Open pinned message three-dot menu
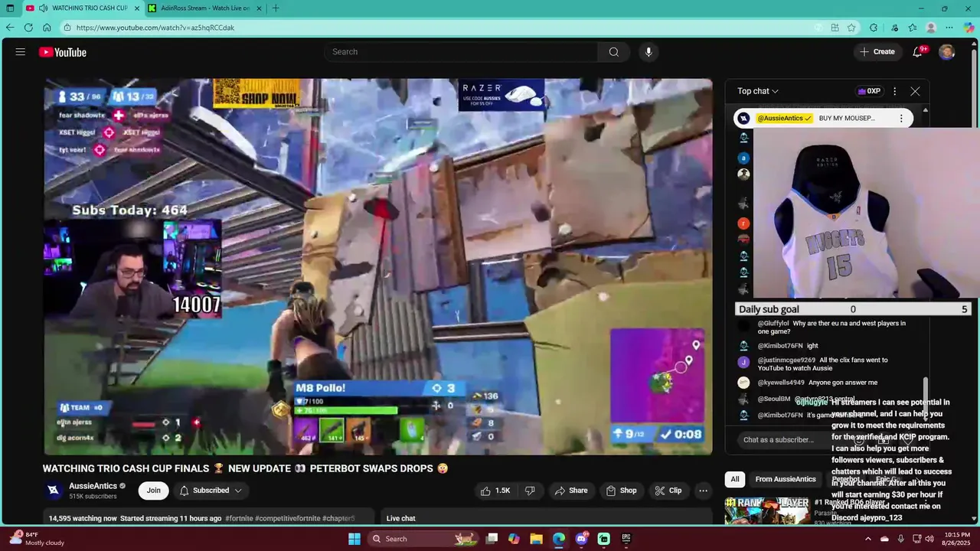Image resolution: width=980 pixels, height=551 pixels. coord(901,119)
